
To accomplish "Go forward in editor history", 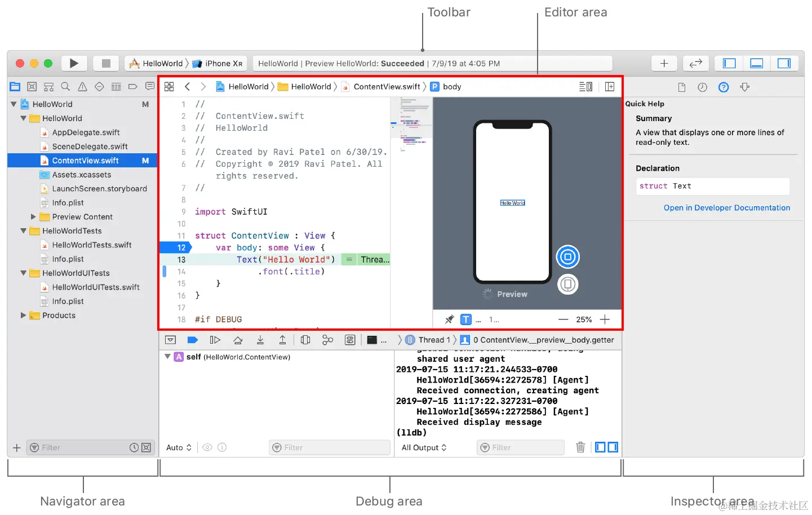I will pyautogui.click(x=203, y=87).
